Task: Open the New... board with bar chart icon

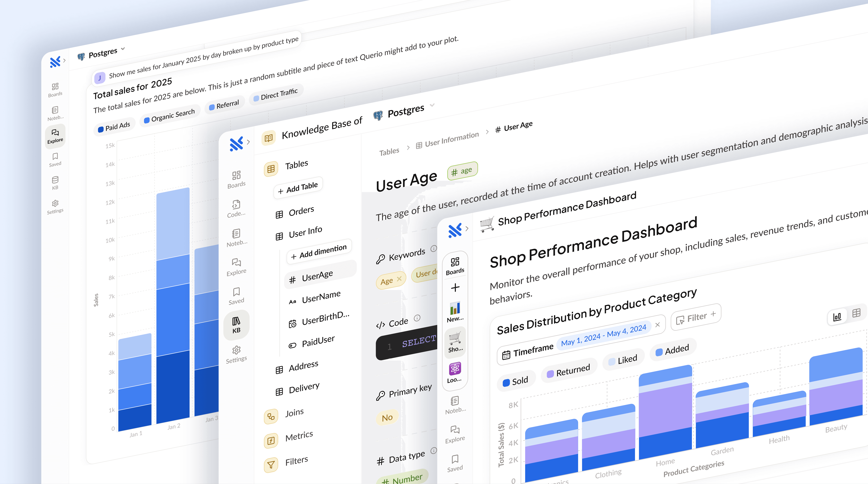Action: tap(455, 312)
